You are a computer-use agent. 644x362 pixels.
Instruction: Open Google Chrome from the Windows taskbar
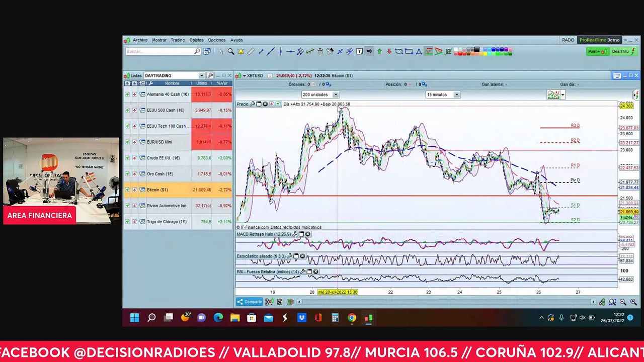(352, 318)
